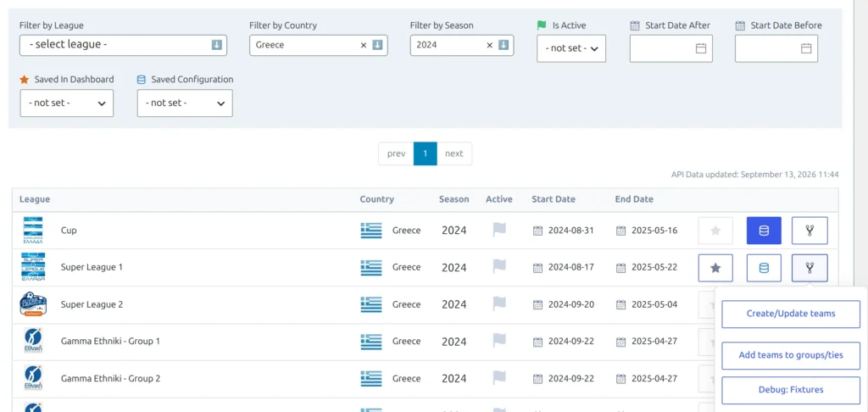Image resolution: width=868 pixels, height=412 pixels.
Task: Click the Super League 2 logo
Action: (33, 304)
